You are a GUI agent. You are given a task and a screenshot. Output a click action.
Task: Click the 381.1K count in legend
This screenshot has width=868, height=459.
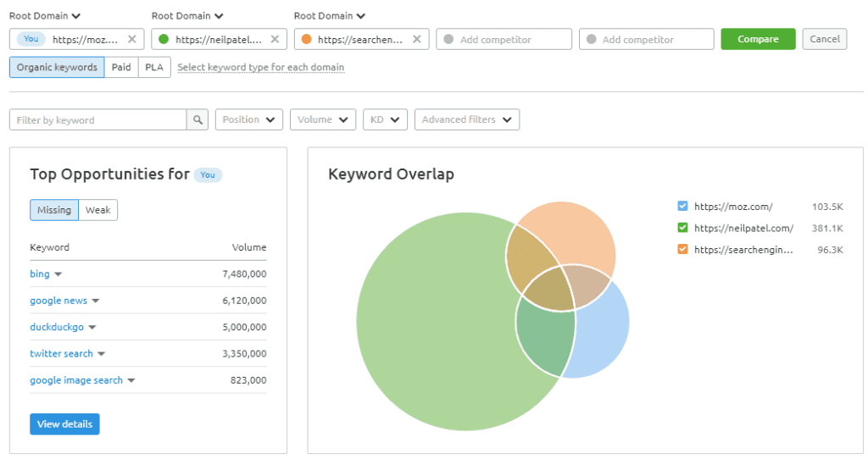pos(827,228)
